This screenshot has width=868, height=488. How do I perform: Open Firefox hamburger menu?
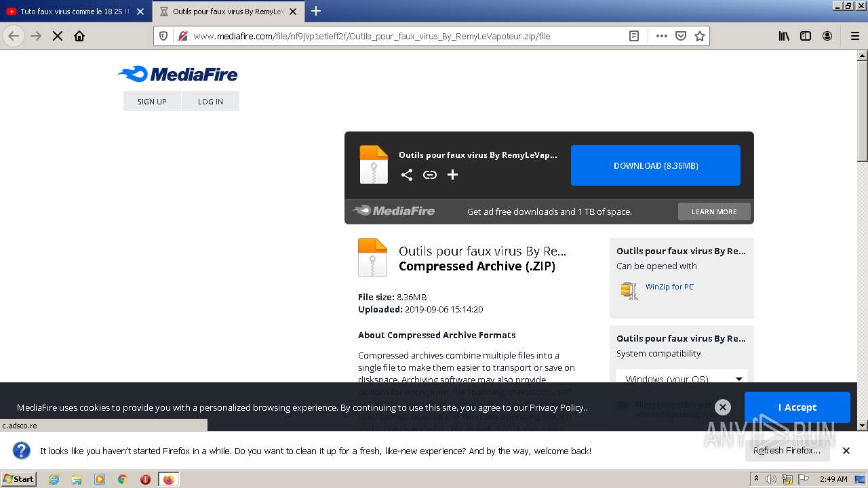click(x=854, y=36)
